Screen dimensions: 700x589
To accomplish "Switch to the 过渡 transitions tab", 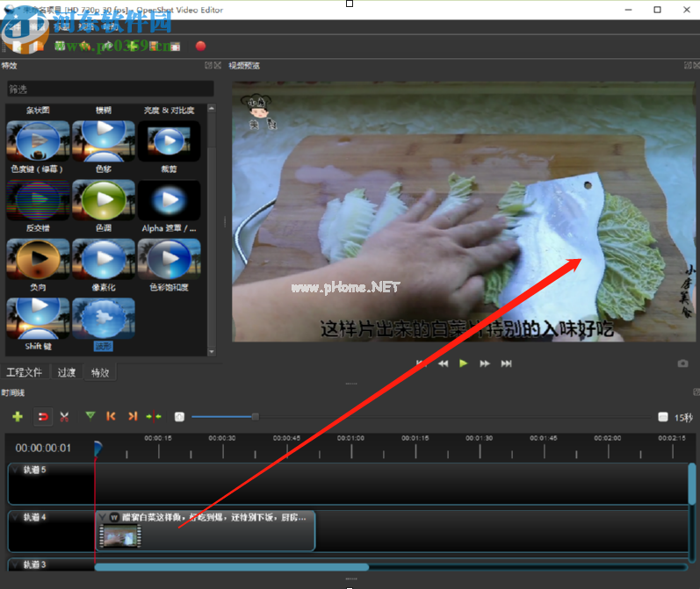I will [x=67, y=372].
